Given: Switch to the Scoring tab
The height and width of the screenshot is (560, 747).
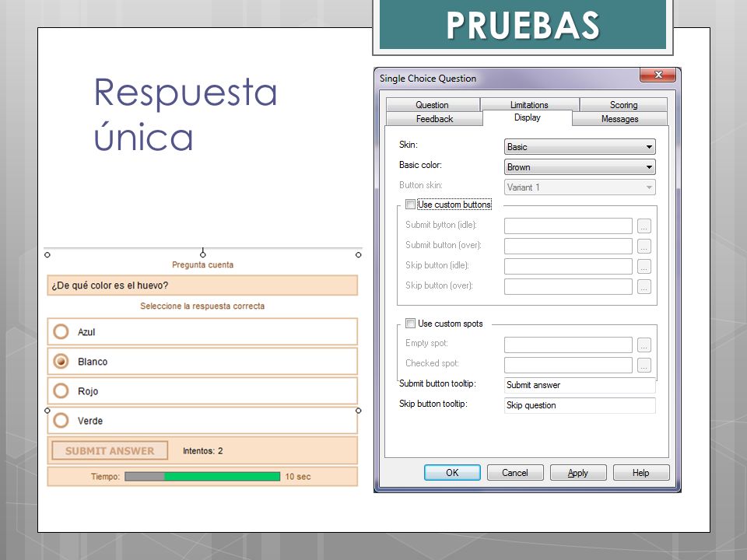Looking at the screenshot, I should 623,105.
